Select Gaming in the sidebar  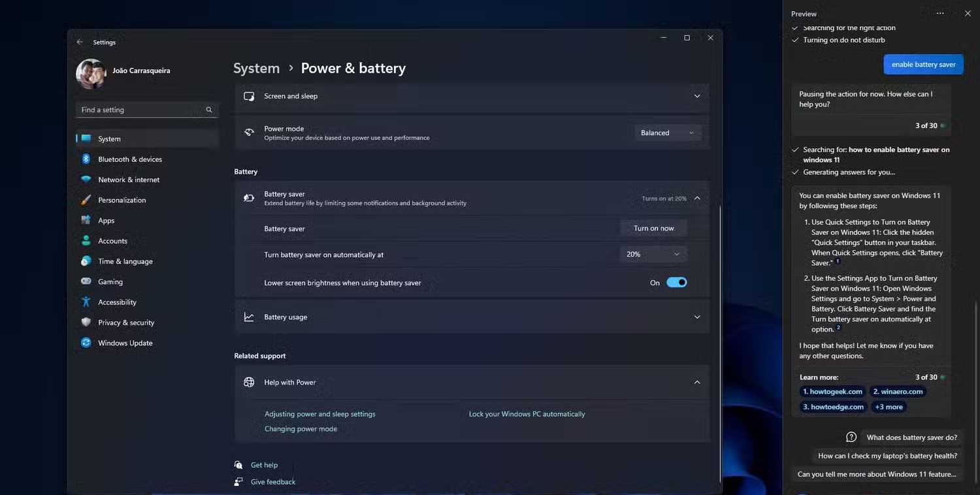pyautogui.click(x=110, y=282)
